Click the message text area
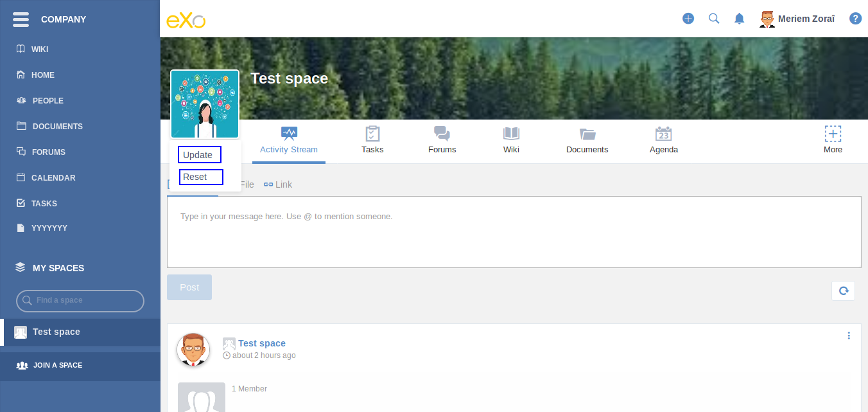 click(514, 232)
